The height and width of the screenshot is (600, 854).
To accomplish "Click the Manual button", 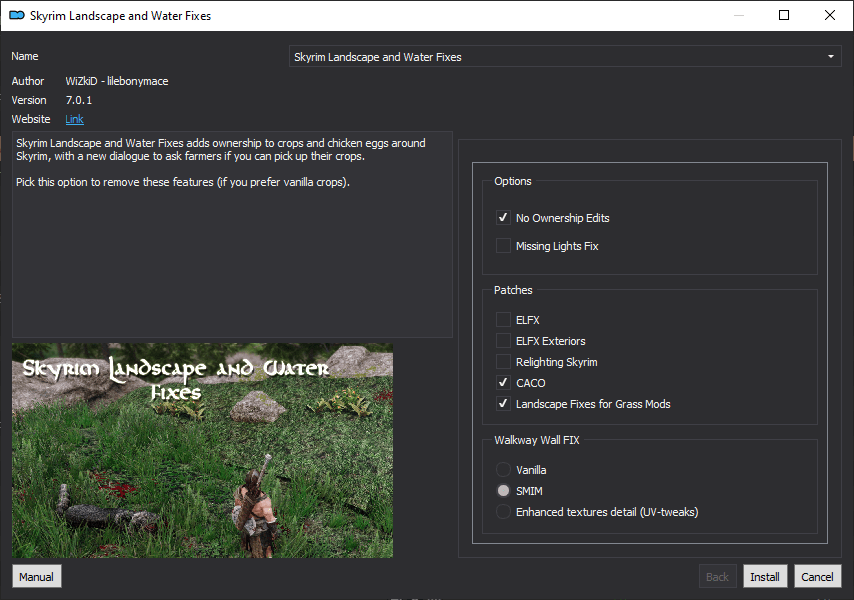I will [x=36, y=577].
